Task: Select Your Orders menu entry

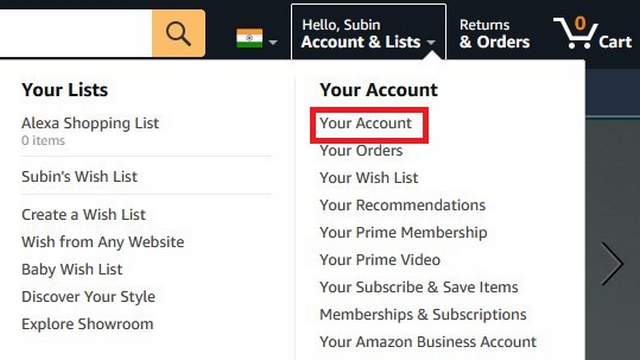Action: tap(361, 151)
